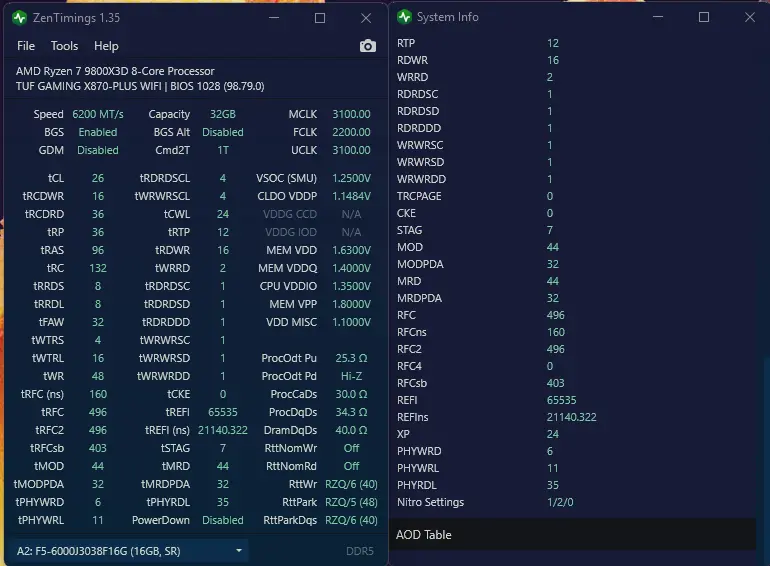Click the CLDO VDDP 1.1484V value
Screen dimensions: 770x566
point(351,196)
